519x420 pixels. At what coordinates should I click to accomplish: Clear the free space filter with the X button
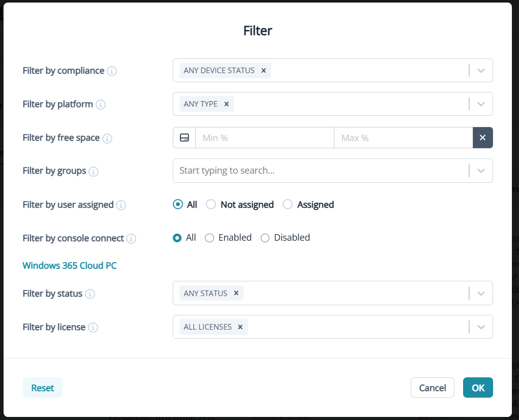click(x=482, y=138)
